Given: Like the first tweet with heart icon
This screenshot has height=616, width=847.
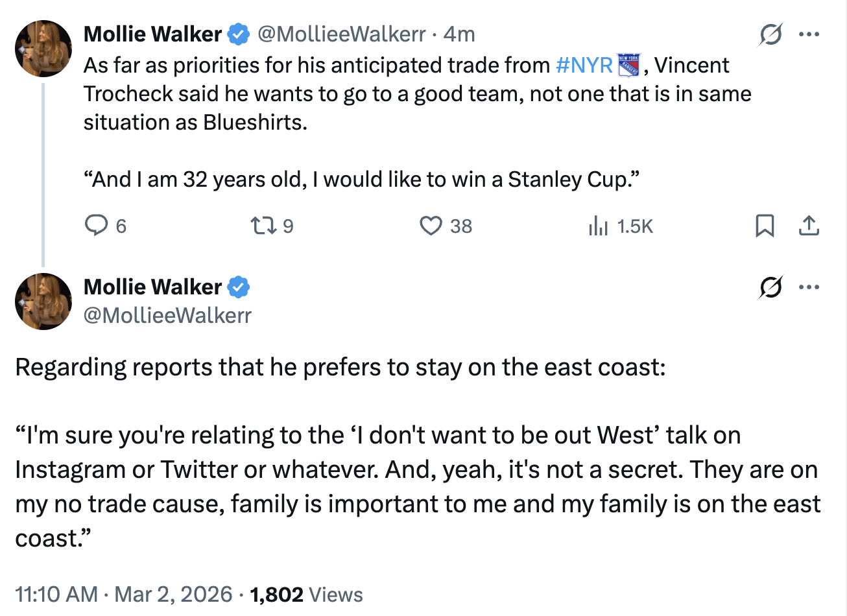Looking at the screenshot, I should click(431, 226).
